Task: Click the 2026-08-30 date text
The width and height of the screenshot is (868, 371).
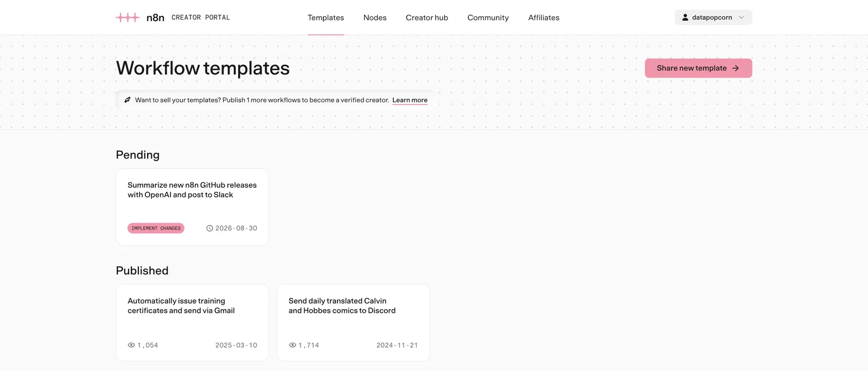Action: coord(236,228)
